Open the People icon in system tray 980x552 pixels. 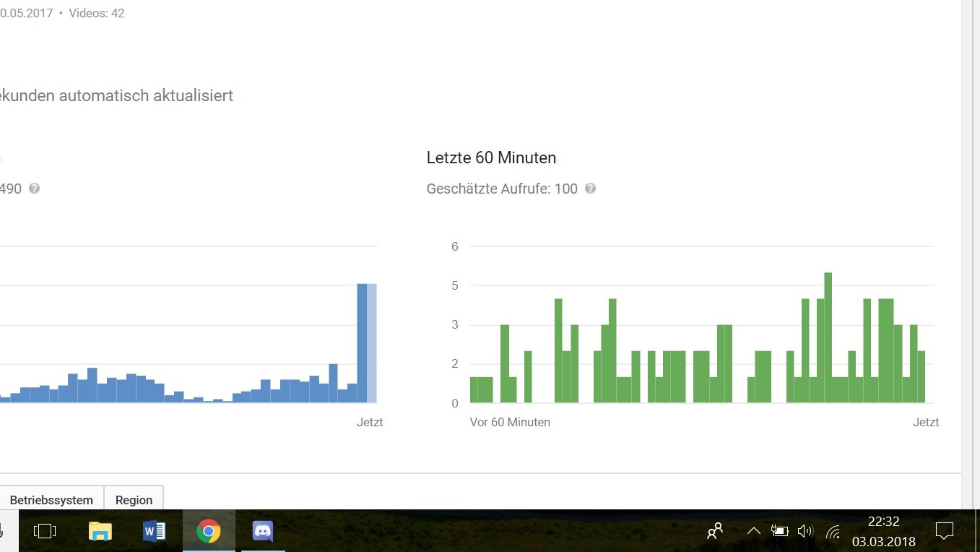715,532
